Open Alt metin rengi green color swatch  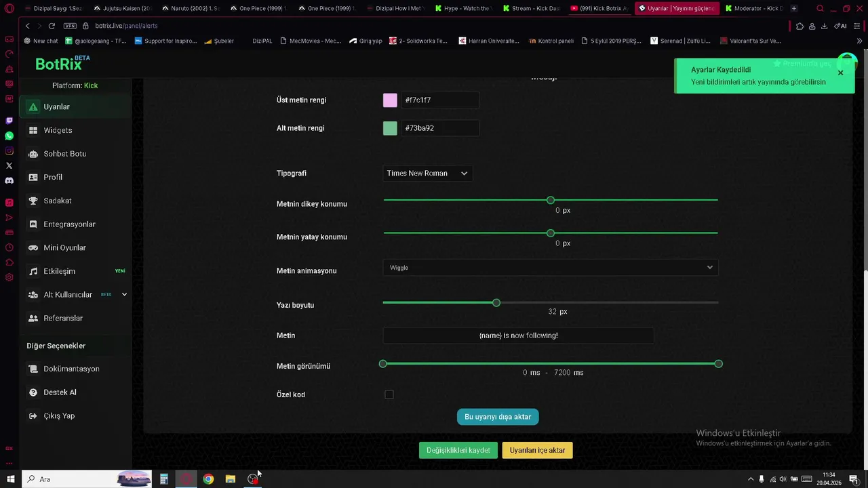coord(390,128)
